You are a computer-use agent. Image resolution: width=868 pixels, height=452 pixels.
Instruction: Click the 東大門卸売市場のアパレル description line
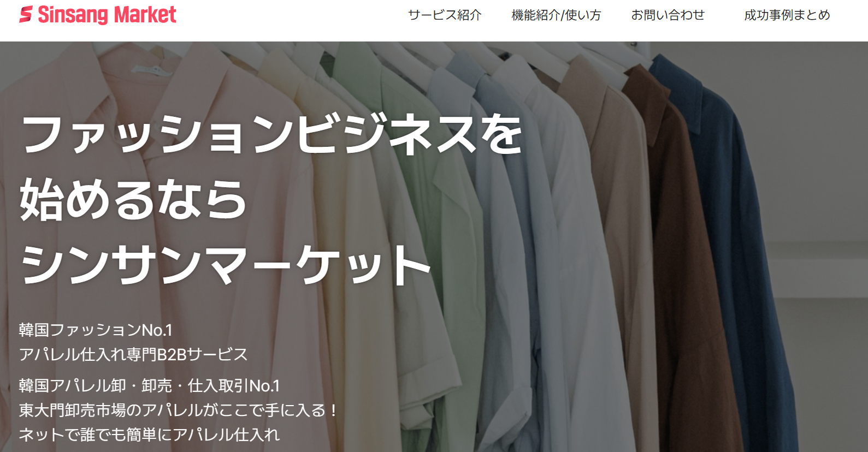(x=179, y=411)
